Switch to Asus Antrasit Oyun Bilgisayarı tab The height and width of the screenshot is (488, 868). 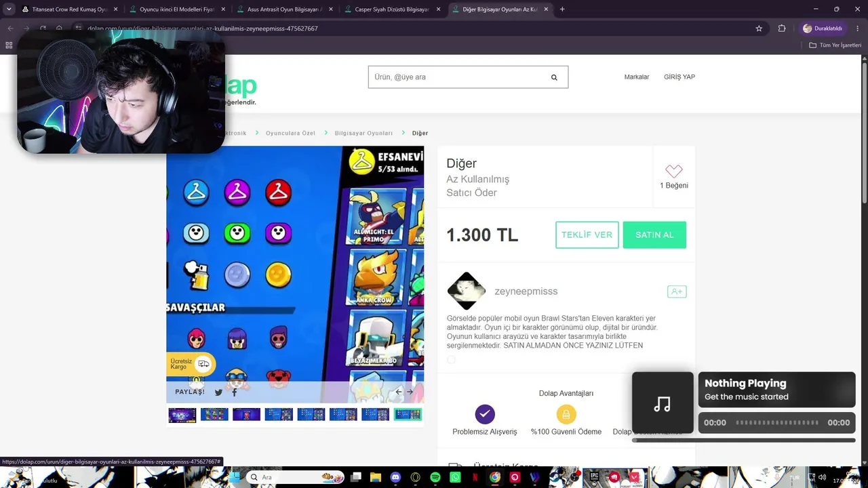pyautogui.click(x=284, y=9)
